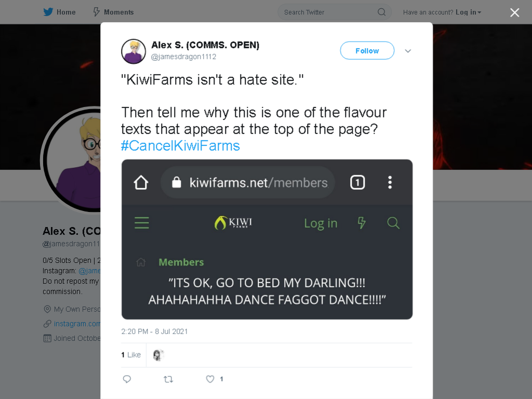Open the #CancelKiwiFarms hashtag

tap(180, 146)
